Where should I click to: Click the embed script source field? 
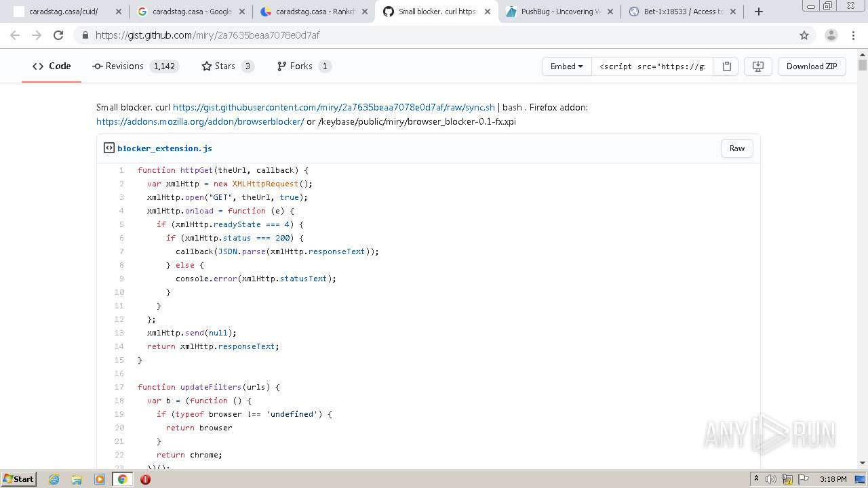pyautogui.click(x=652, y=66)
